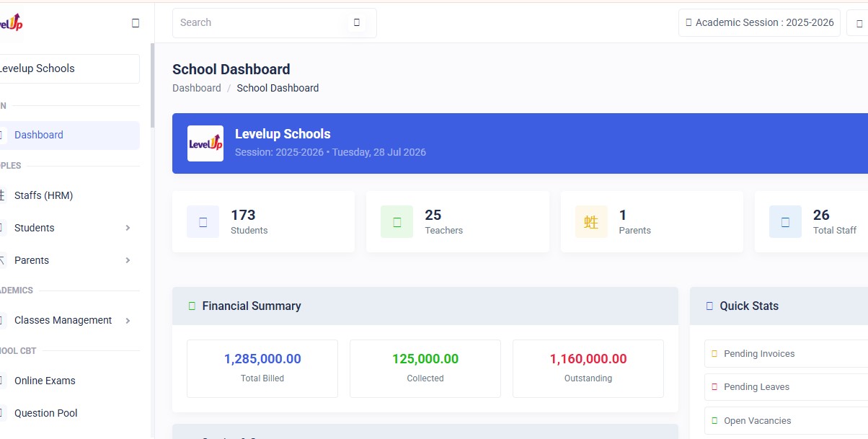The height and width of the screenshot is (439, 868).
Task: Click the Open Vacancies row icon
Action: 714,421
